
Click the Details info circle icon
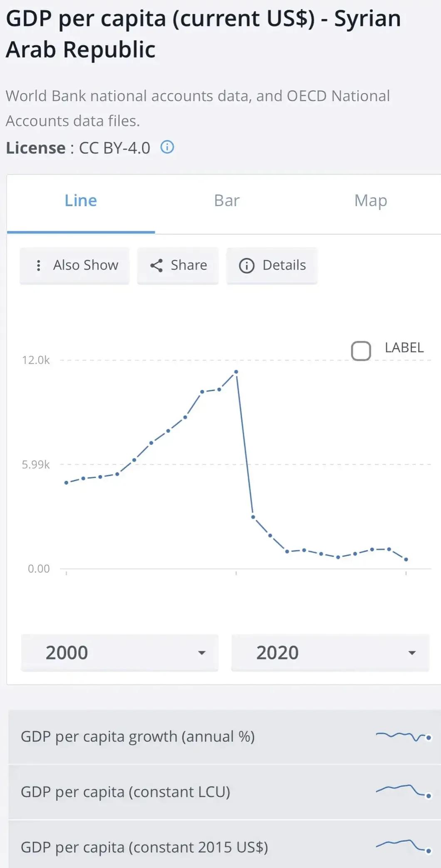point(246,265)
